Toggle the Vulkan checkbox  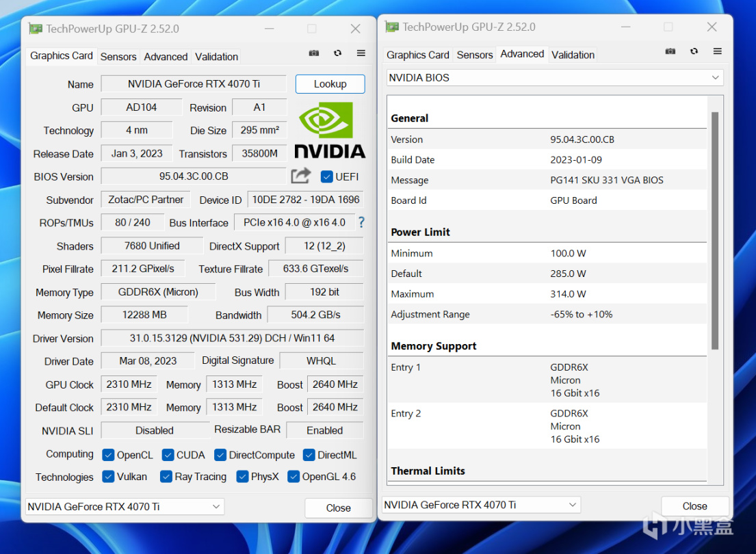point(108,477)
